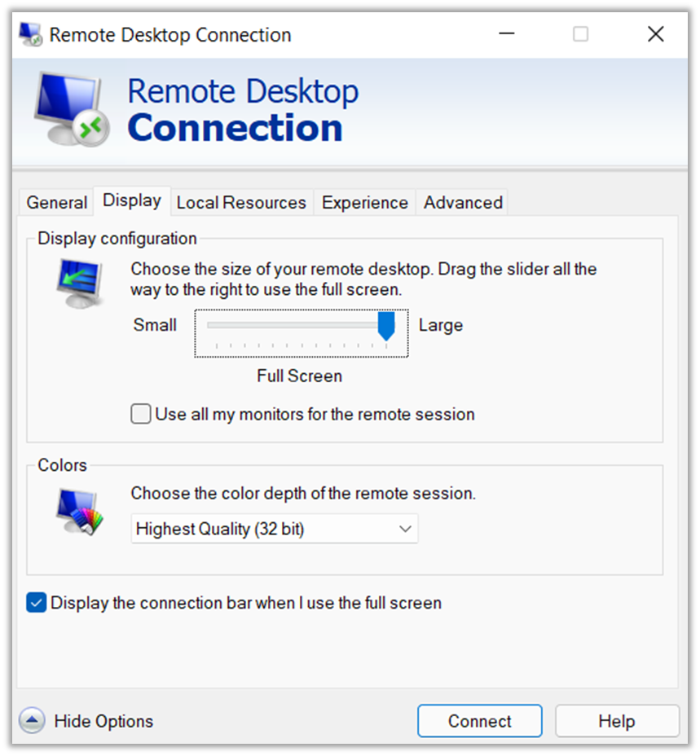The width and height of the screenshot is (700, 756).
Task: Click the display configuration monitor icon
Action: tap(81, 283)
